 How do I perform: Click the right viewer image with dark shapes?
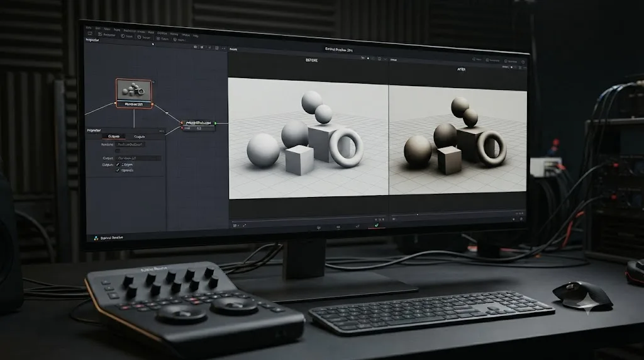pyautogui.click(x=458, y=139)
